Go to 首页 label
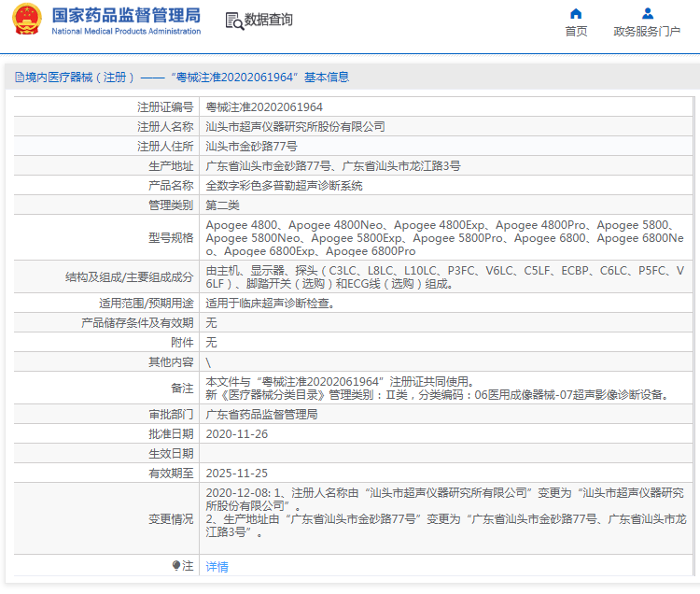 (x=576, y=31)
